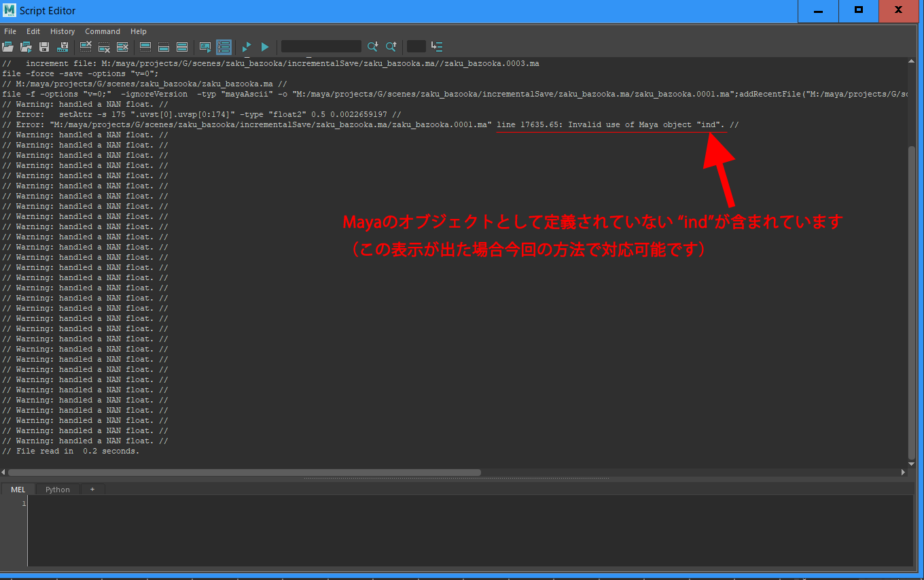Open the History menu
The height and width of the screenshot is (580, 924).
pyautogui.click(x=63, y=31)
